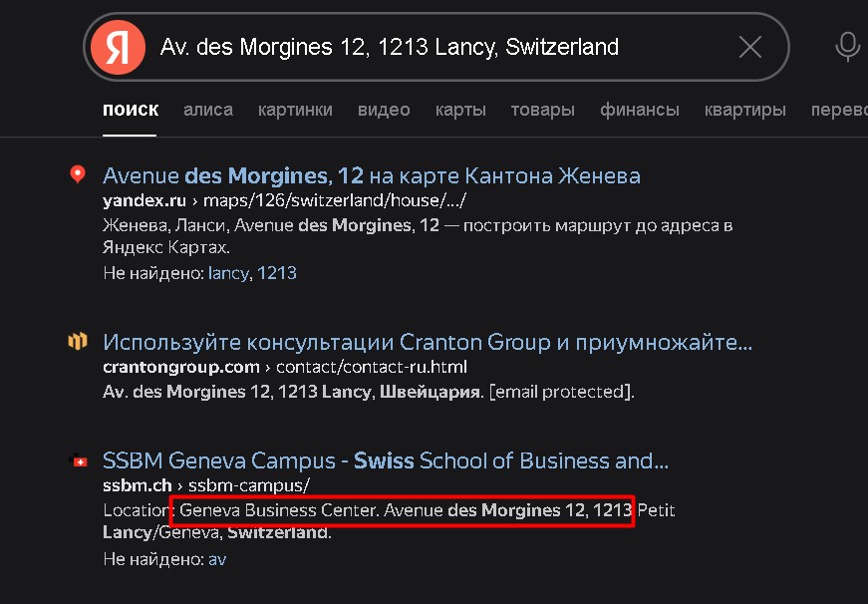Switch to the видео tab
The height and width of the screenshot is (604, 868).
pyautogui.click(x=384, y=110)
